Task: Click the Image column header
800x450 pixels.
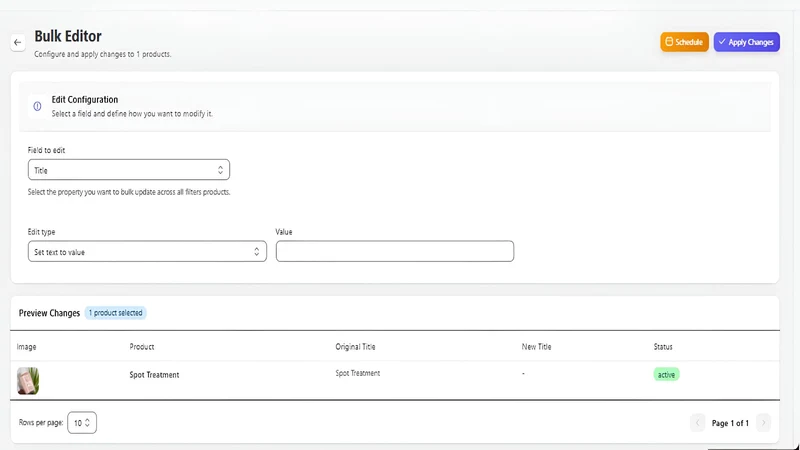Action: (x=27, y=346)
